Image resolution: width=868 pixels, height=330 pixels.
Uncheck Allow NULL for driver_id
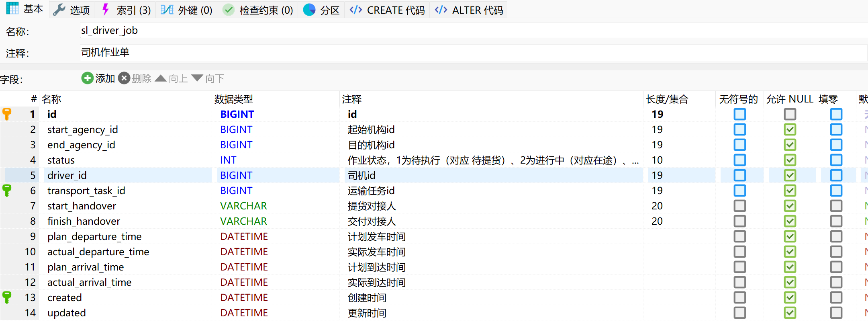[x=790, y=175]
